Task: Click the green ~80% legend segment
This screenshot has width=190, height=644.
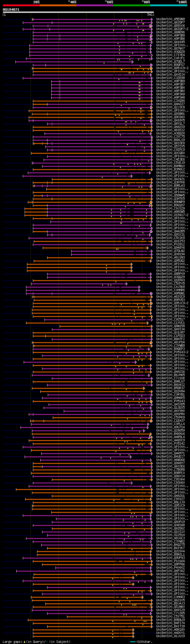Action: pos(132,5)
